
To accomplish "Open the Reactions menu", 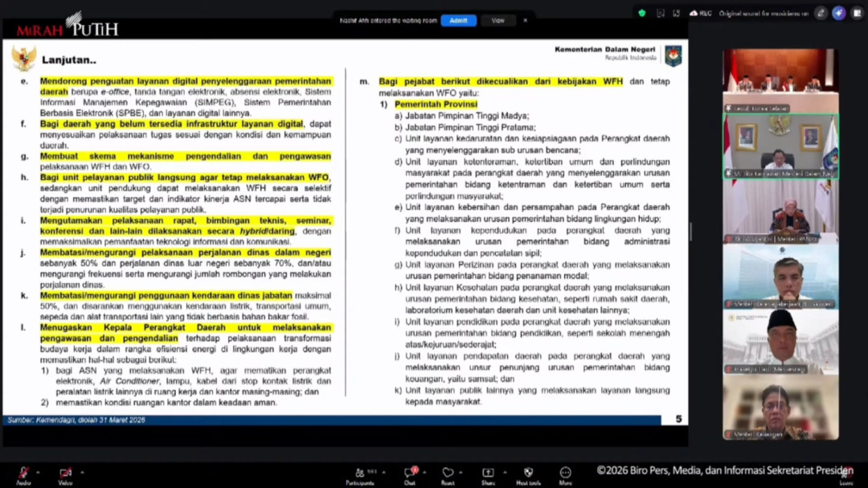I will 448,473.
